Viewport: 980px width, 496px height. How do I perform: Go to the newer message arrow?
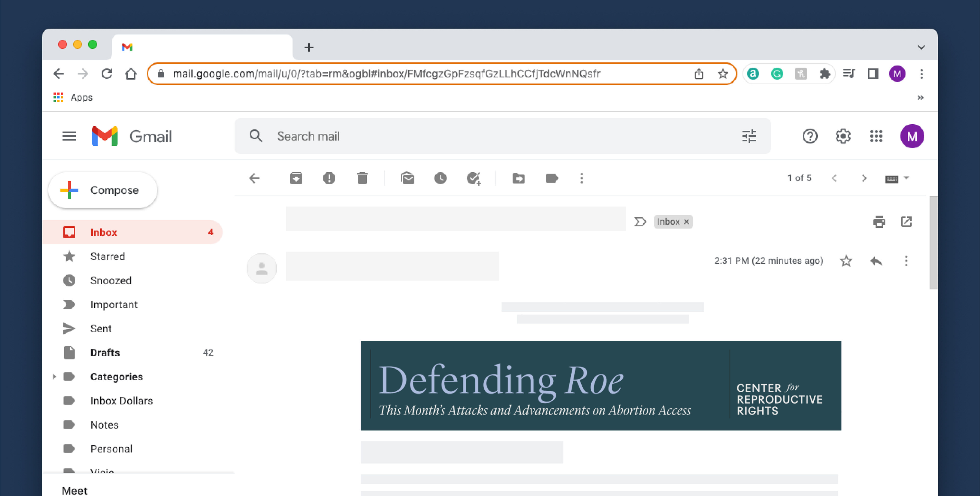pos(834,178)
